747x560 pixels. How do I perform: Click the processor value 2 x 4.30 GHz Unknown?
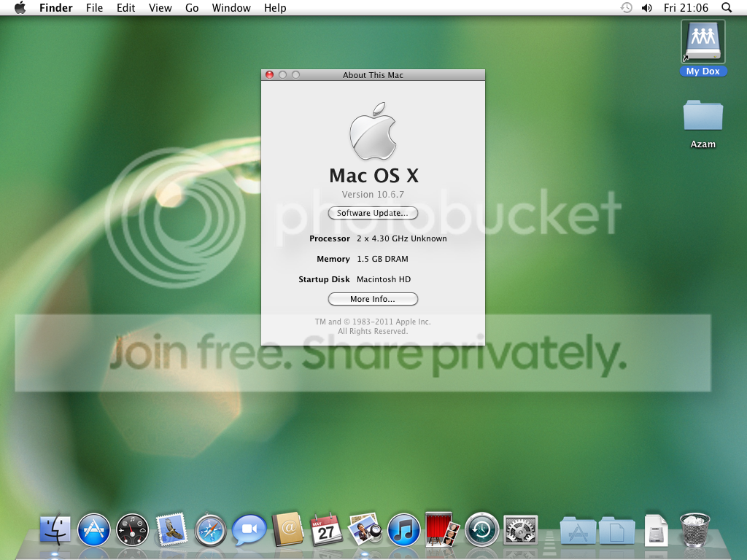(x=402, y=238)
